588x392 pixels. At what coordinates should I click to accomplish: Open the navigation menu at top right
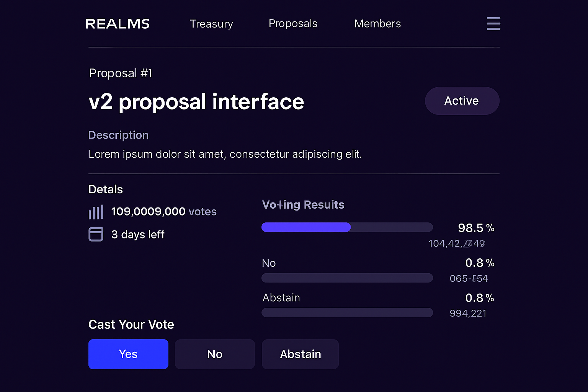point(493,24)
